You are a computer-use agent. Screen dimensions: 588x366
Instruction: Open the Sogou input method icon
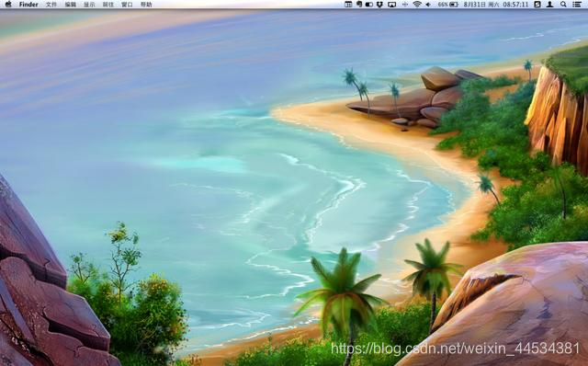(537, 4)
